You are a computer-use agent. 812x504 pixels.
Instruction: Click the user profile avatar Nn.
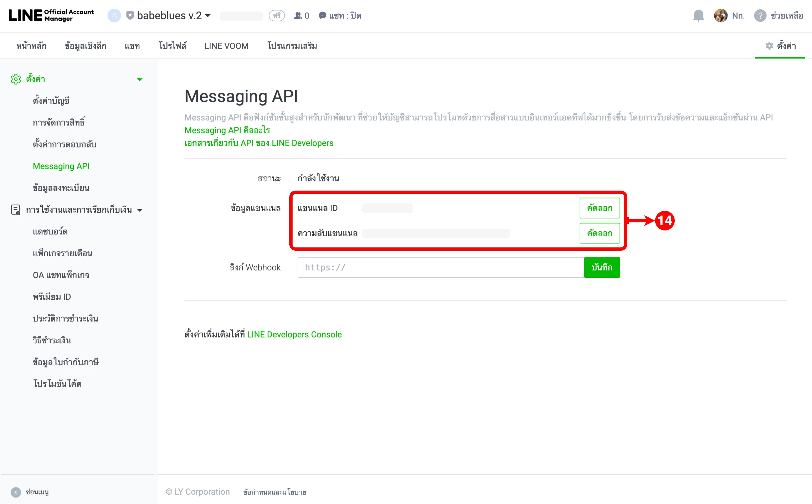(x=720, y=16)
